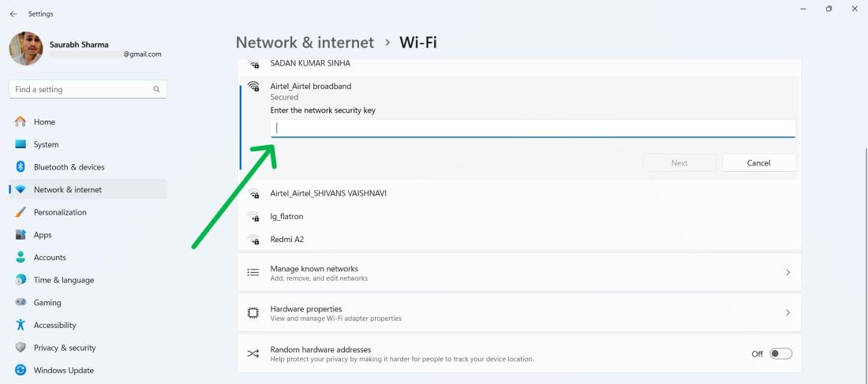Image resolution: width=868 pixels, height=384 pixels.
Task: Toggle Random hardware addresses switch
Action: 780,353
